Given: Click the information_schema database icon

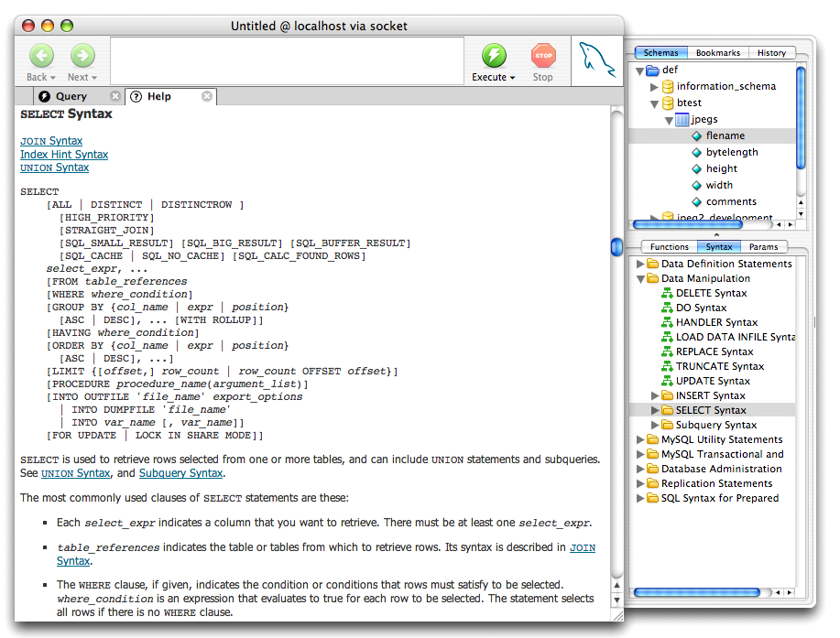Looking at the screenshot, I should [668, 86].
